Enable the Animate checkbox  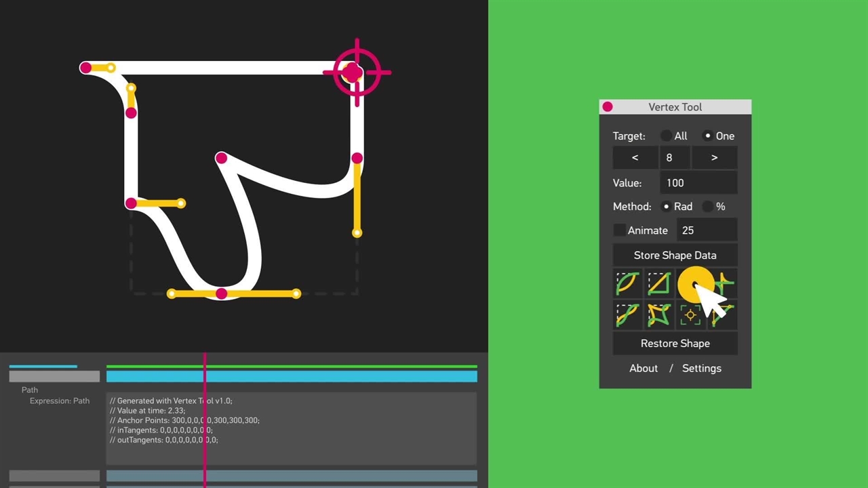[x=619, y=230]
